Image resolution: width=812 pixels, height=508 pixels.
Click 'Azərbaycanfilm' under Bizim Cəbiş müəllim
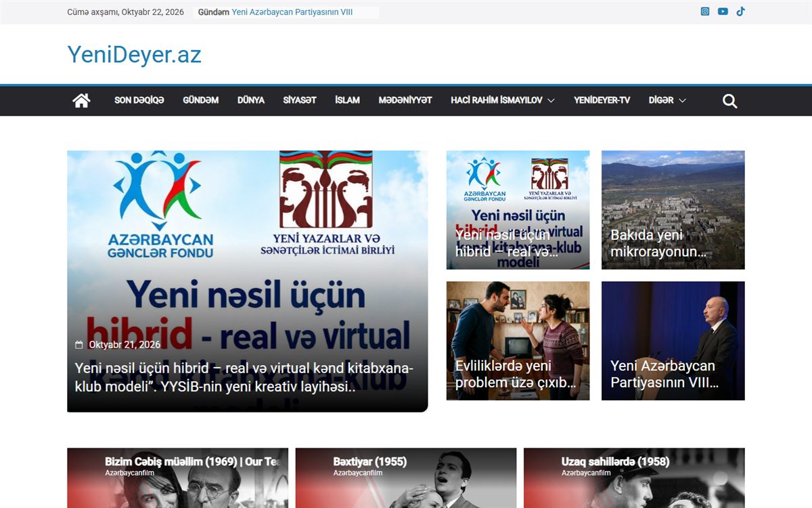[x=130, y=473]
